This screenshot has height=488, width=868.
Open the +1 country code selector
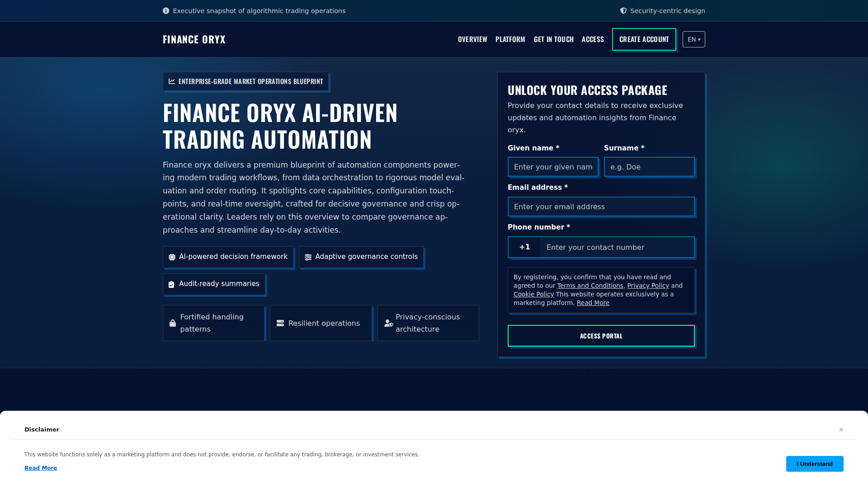[x=525, y=247]
